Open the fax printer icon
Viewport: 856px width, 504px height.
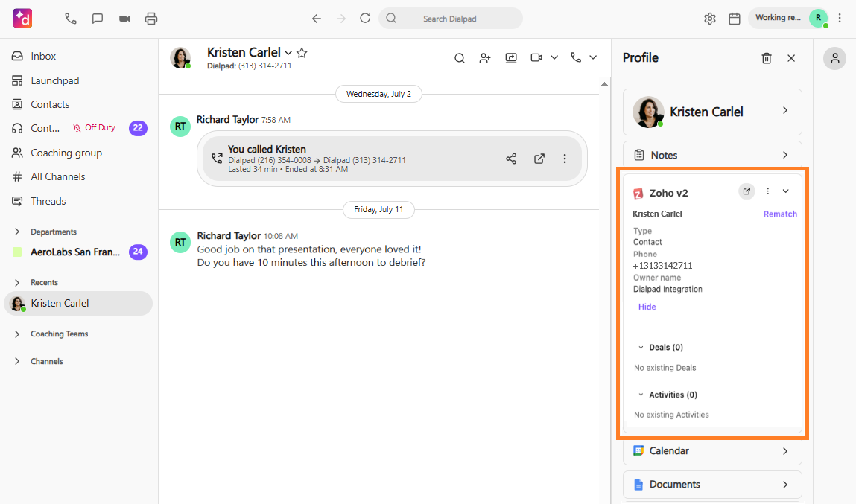[151, 19]
